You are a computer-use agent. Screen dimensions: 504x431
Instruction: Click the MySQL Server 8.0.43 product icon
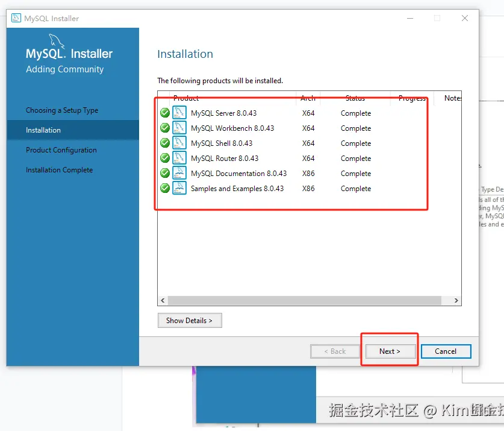(179, 113)
